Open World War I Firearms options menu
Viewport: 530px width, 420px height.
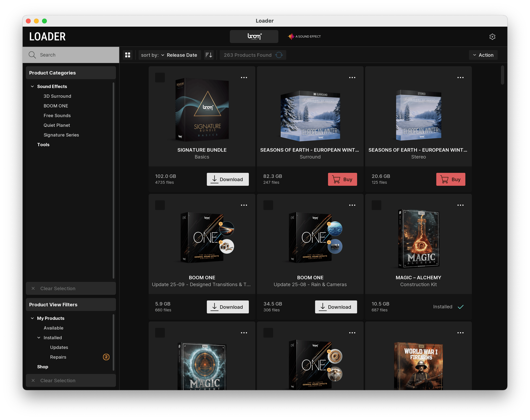pyautogui.click(x=460, y=333)
